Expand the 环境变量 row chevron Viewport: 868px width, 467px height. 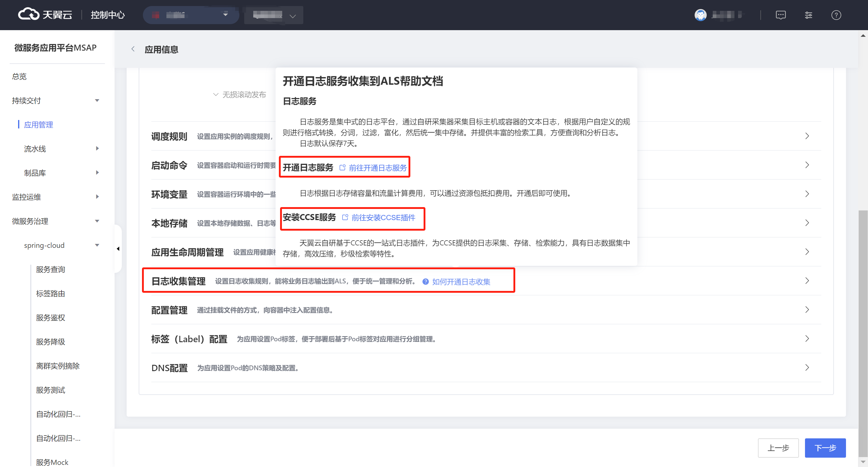807,194
